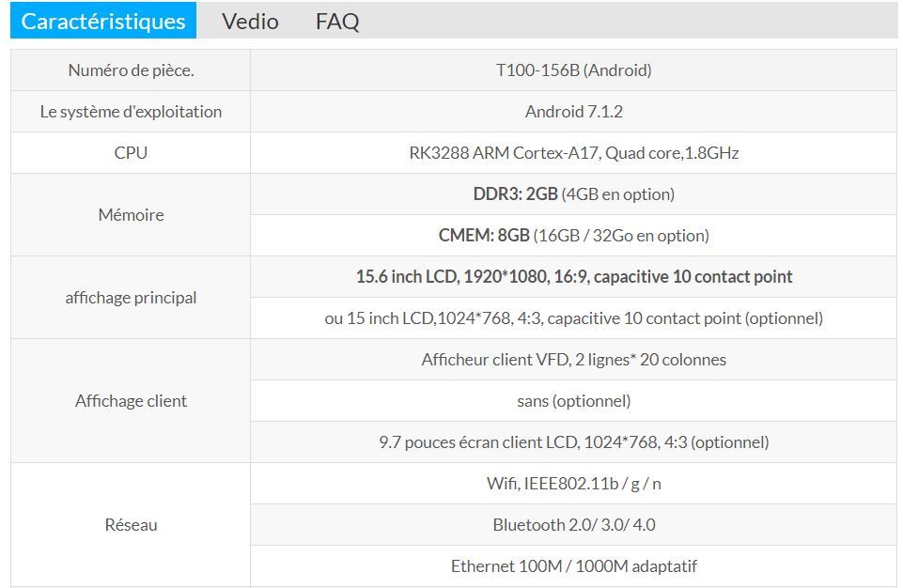
Task: Open the Vedio tab
Action: pos(250,21)
